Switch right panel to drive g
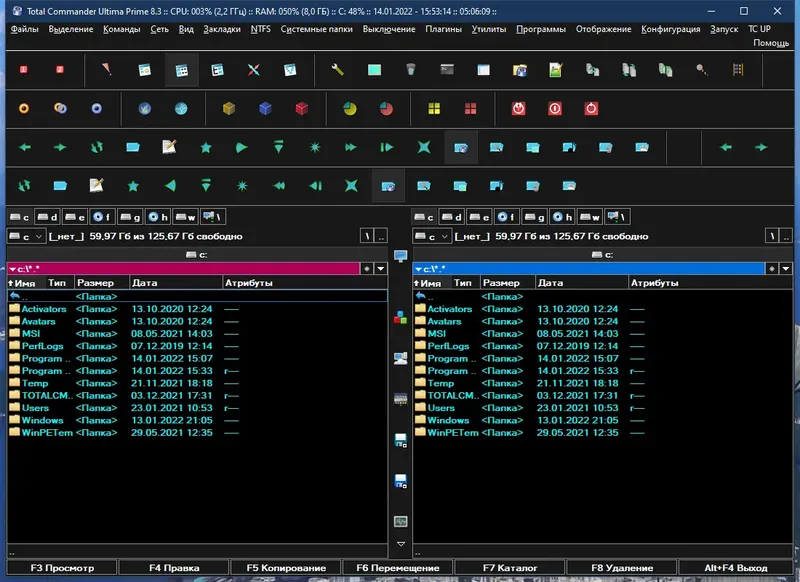 point(534,217)
